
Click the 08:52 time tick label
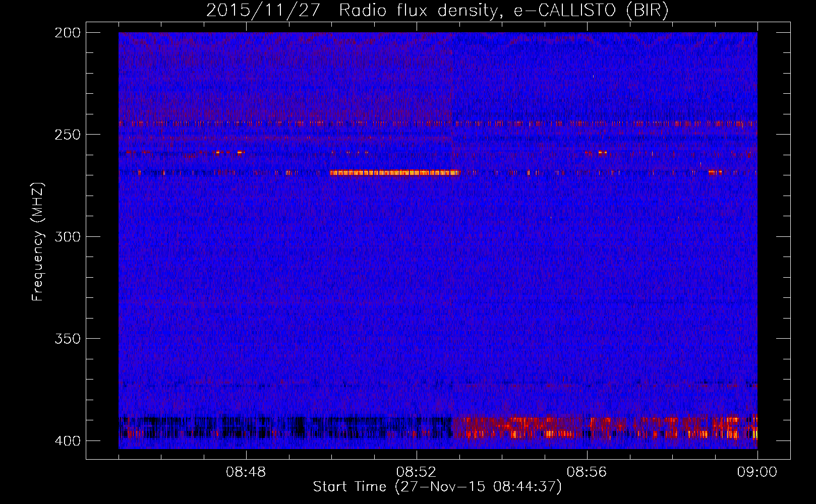(x=417, y=472)
